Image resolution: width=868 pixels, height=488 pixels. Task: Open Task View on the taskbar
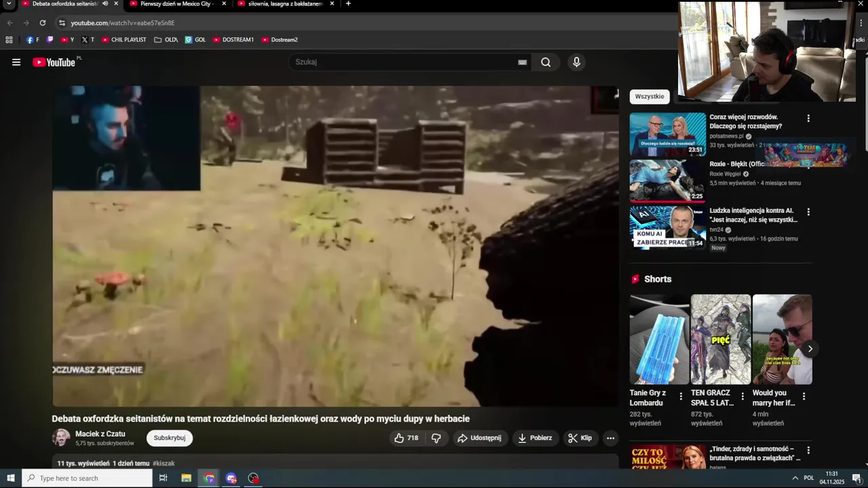(163, 478)
